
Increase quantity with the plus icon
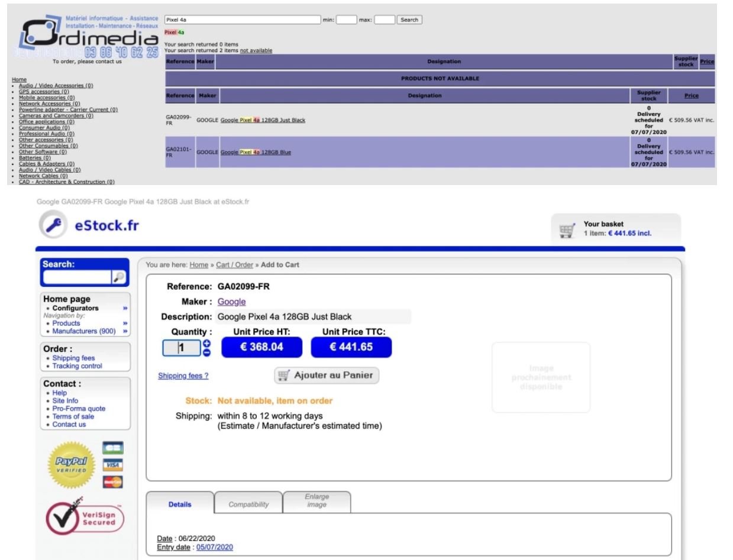click(x=206, y=344)
